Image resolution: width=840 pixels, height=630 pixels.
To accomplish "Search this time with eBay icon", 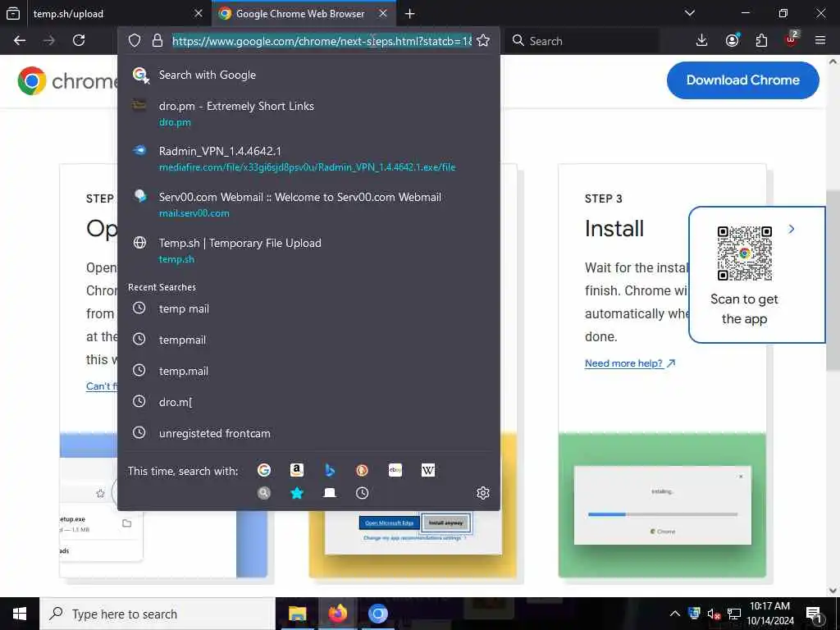I will (x=395, y=470).
